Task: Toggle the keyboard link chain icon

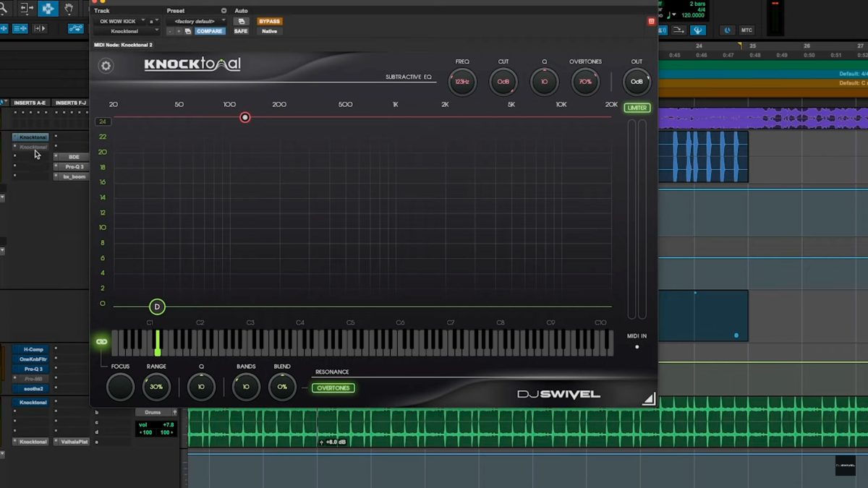Action: [x=101, y=341]
